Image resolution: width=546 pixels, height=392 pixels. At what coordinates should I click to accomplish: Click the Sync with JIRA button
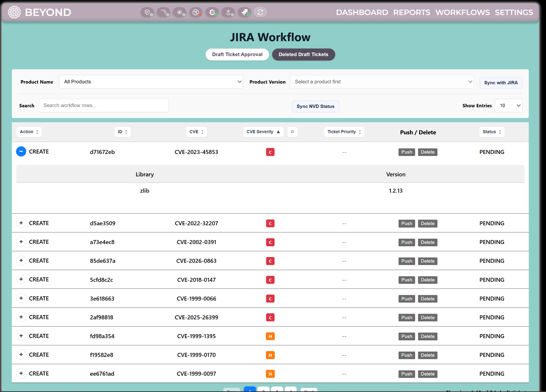501,83
